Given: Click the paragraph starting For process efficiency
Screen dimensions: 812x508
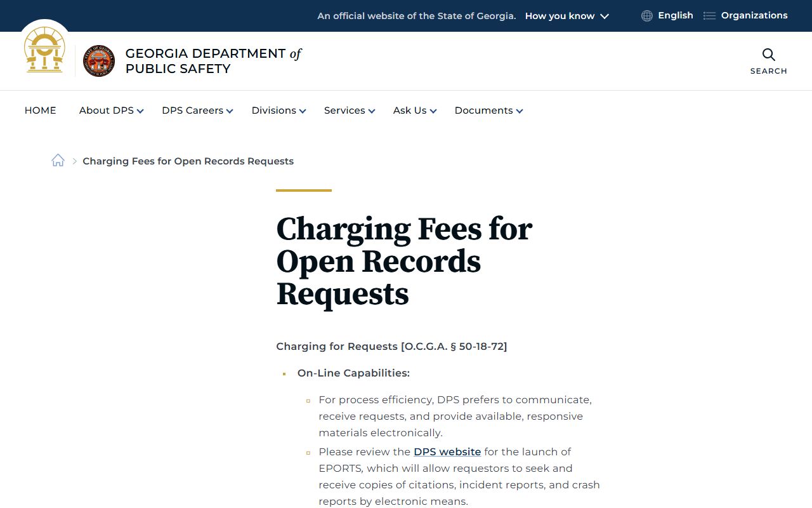Looking at the screenshot, I should click(x=455, y=417).
